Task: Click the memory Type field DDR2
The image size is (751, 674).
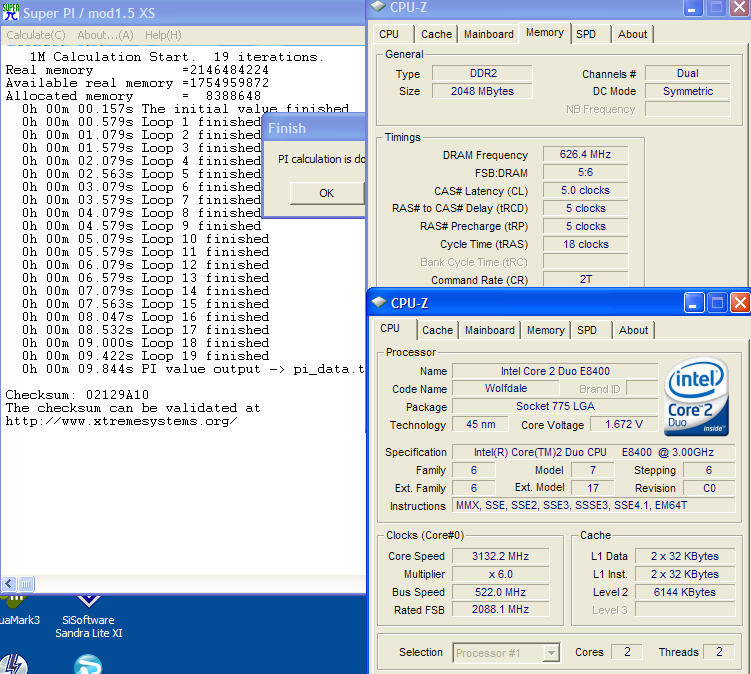Action: [x=482, y=73]
